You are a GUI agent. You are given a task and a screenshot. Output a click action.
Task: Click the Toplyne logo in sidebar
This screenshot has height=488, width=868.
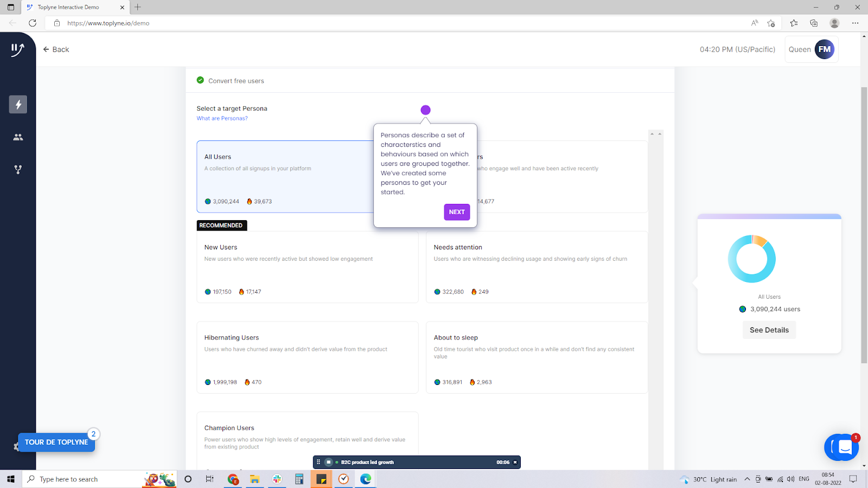click(x=17, y=50)
